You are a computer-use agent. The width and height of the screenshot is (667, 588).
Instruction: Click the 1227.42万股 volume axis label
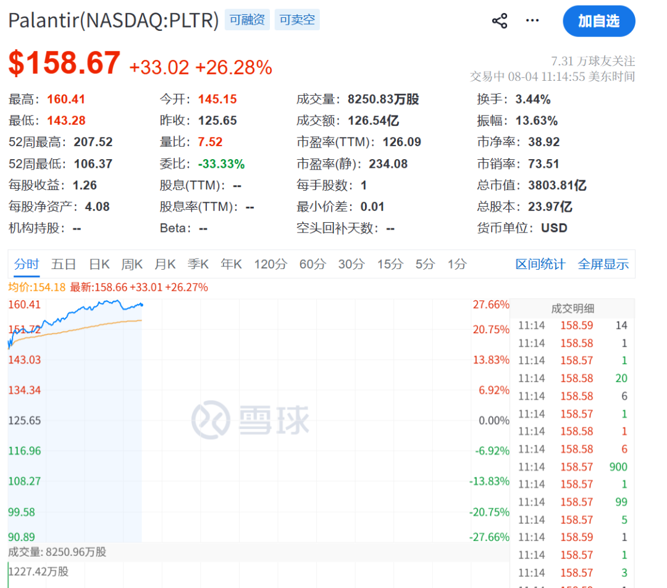pyautogui.click(x=38, y=571)
